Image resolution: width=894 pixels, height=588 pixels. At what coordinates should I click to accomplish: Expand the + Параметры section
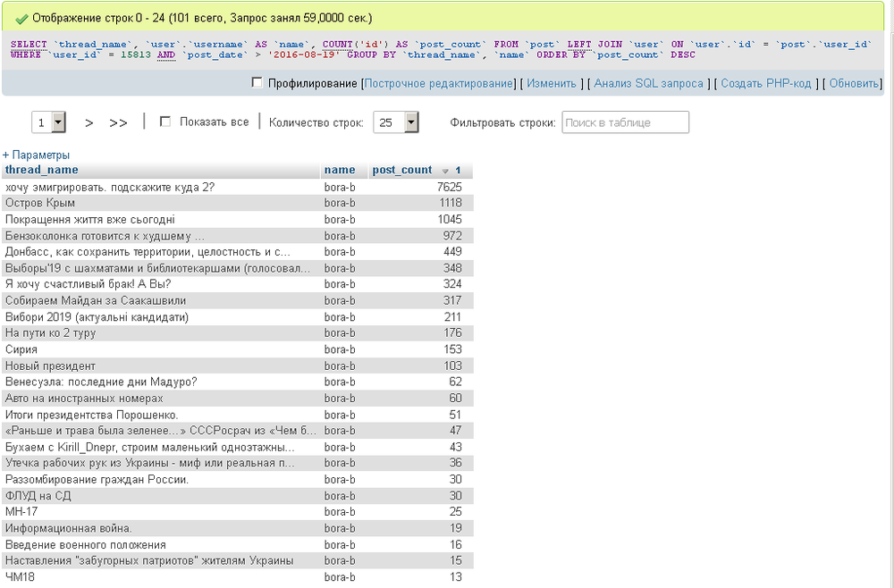[x=36, y=155]
